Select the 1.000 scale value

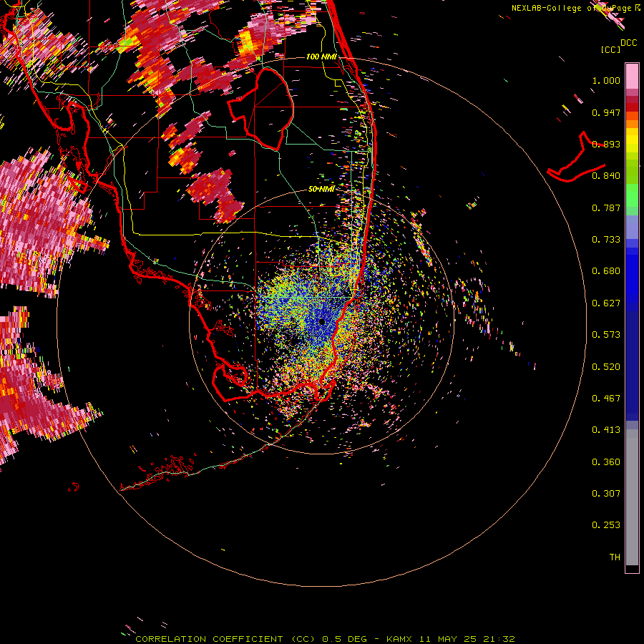606,80
